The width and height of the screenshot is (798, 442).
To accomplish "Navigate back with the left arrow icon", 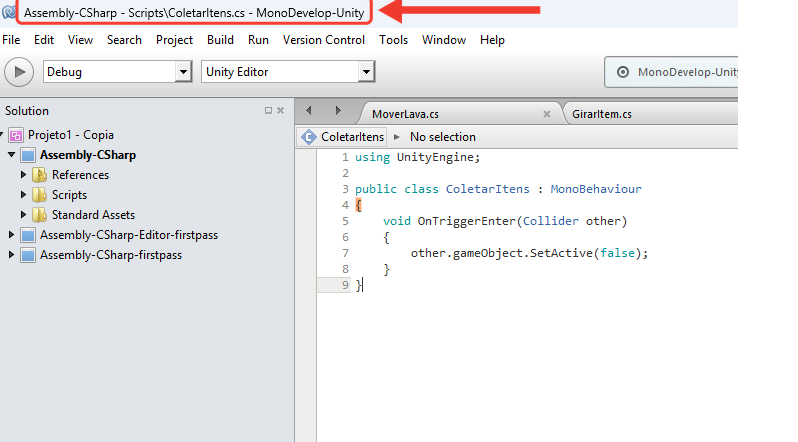I will (308, 110).
